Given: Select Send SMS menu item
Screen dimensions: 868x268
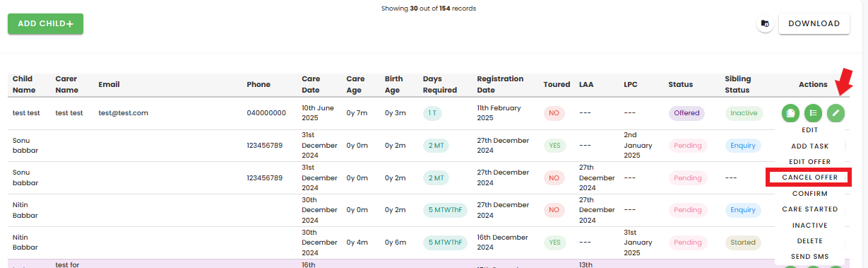Looking at the screenshot, I should (x=809, y=257).
